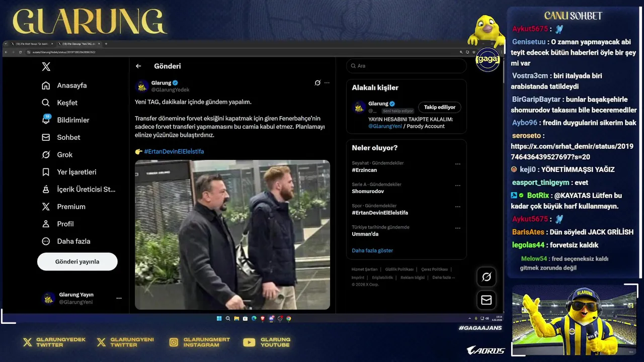Click the Gönderi yayınla button

point(77,261)
